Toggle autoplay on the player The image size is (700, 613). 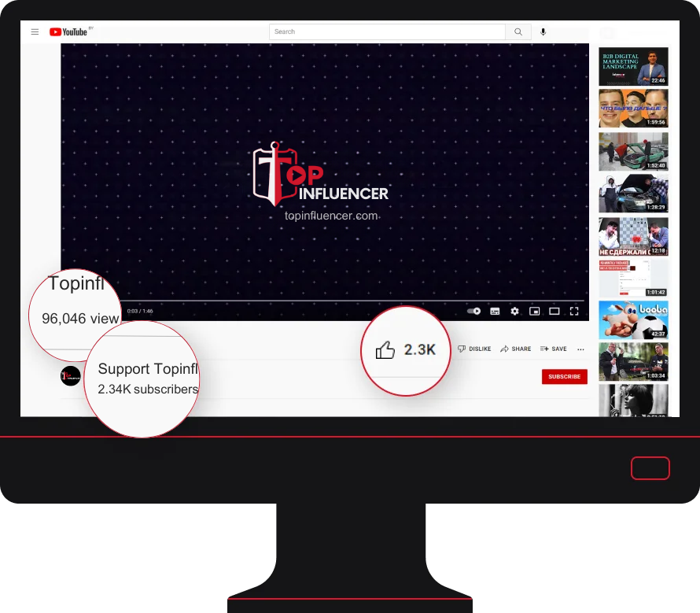tap(473, 312)
